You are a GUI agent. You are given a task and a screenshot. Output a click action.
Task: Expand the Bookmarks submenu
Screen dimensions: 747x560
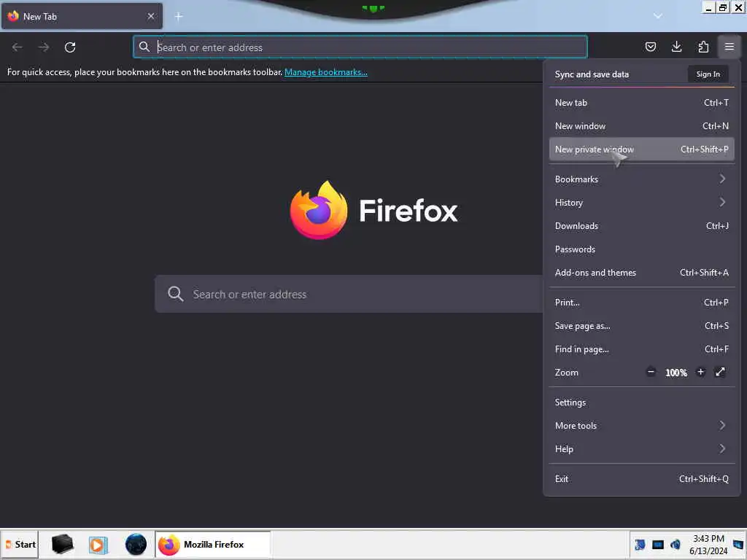[x=642, y=179]
